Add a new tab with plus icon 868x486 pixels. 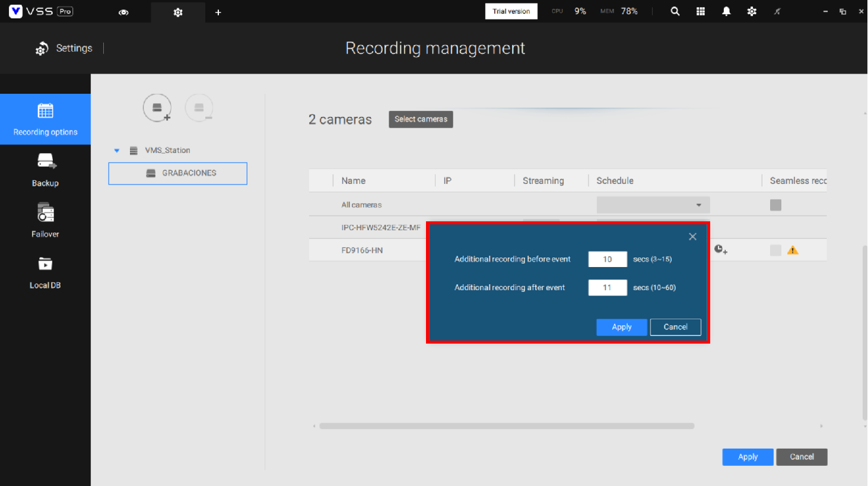(218, 12)
